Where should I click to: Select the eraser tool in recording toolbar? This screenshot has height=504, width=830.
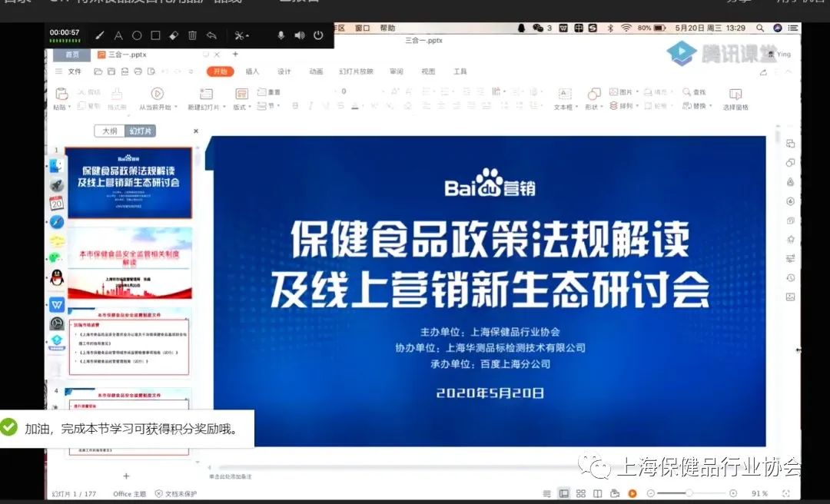coord(174,35)
